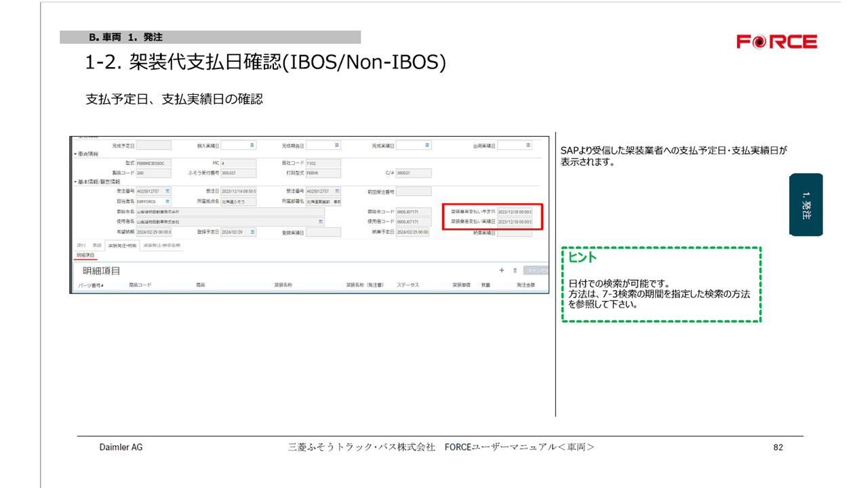Click calendar icon in 登録予定日 field
The height and width of the screenshot is (488, 868).
click(253, 232)
